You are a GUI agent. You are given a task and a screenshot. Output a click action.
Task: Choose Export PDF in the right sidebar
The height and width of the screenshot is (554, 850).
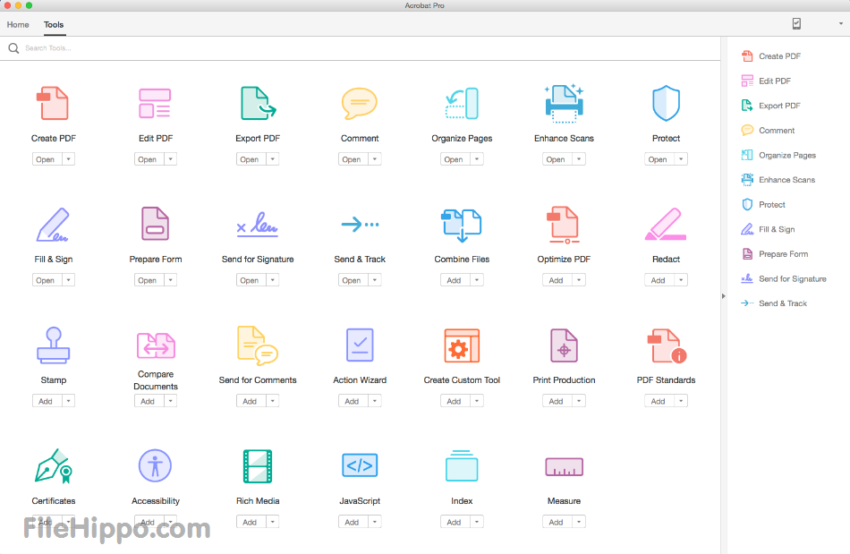click(771, 105)
